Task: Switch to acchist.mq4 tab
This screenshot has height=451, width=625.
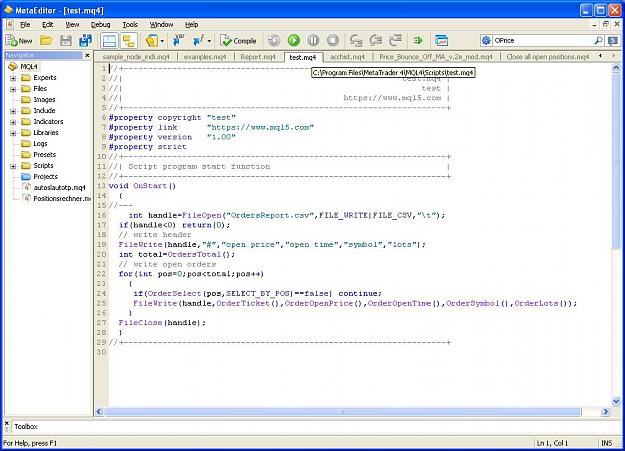Action: click(x=347, y=57)
